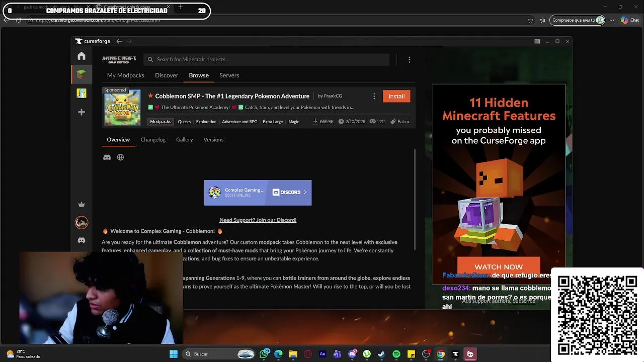
Task: Open the Cobblemon SMP modpack title
Action: coord(232,96)
